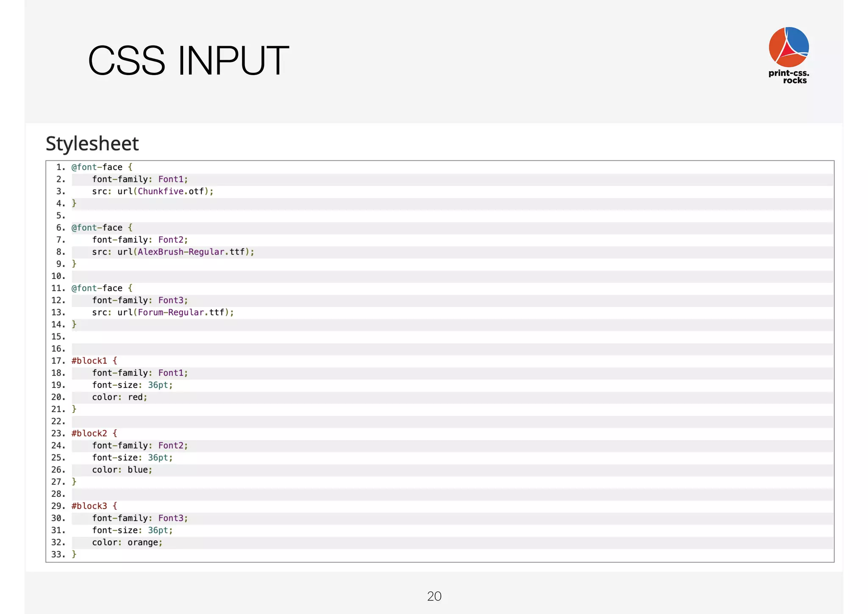Screen dimensions: 868x614
Task: Click 'font-family: Font1;' on line 18
Action: [x=140, y=373]
